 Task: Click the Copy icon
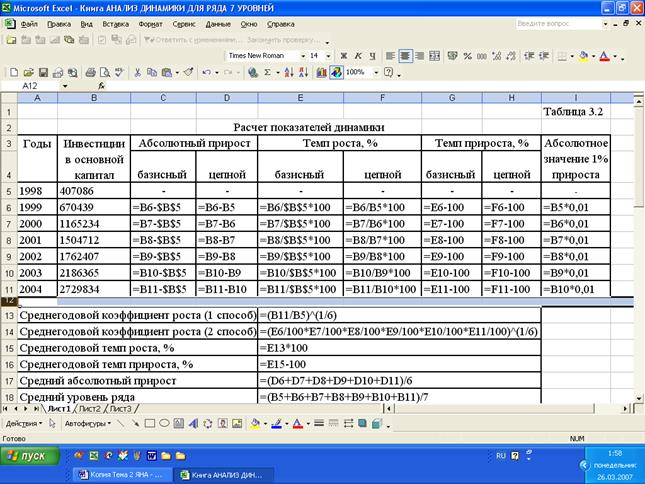[x=152, y=73]
